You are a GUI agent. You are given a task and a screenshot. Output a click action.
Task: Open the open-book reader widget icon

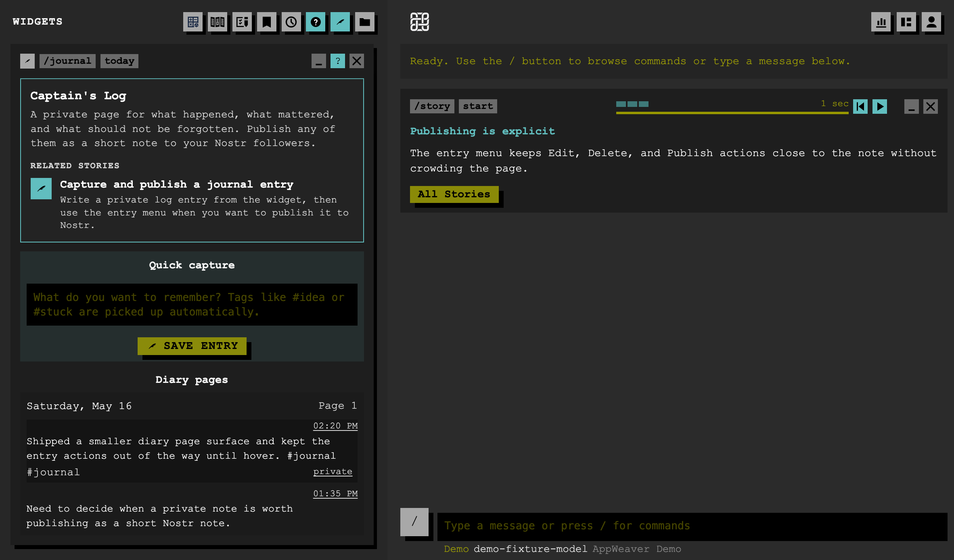(x=218, y=22)
